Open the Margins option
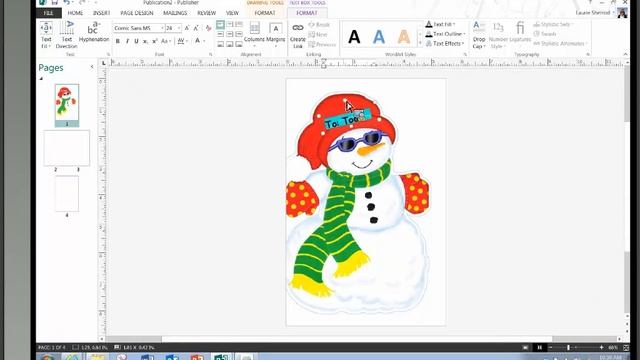The height and width of the screenshot is (360, 640). 276,33
